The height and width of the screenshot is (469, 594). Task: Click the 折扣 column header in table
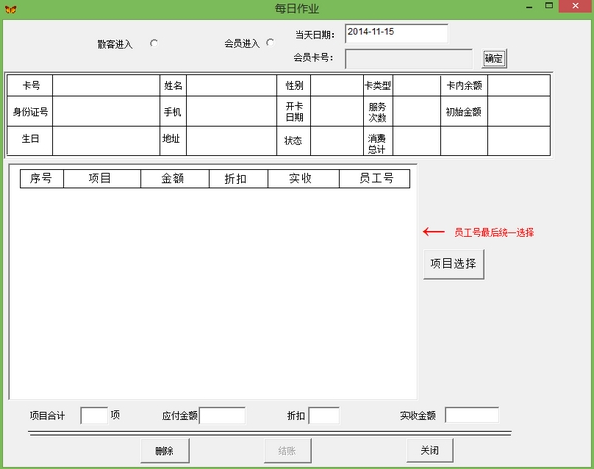[238, 178]
